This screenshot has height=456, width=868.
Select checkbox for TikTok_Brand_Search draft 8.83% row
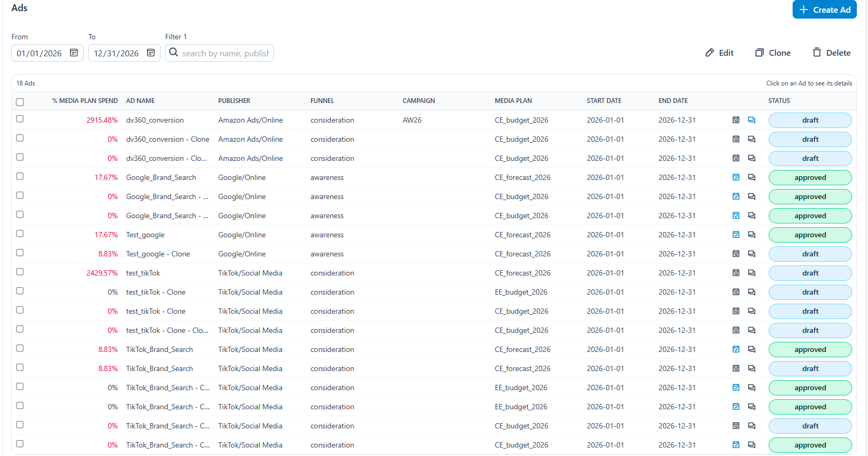20,367
